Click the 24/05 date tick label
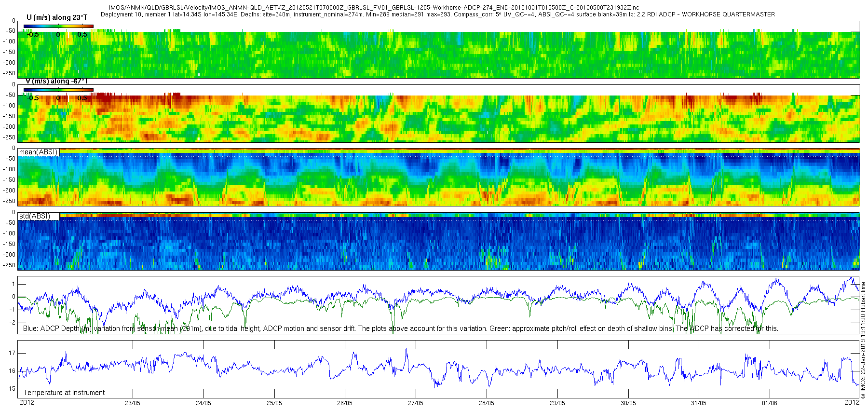This screenshot has height=410, width=868. [203, 403]
